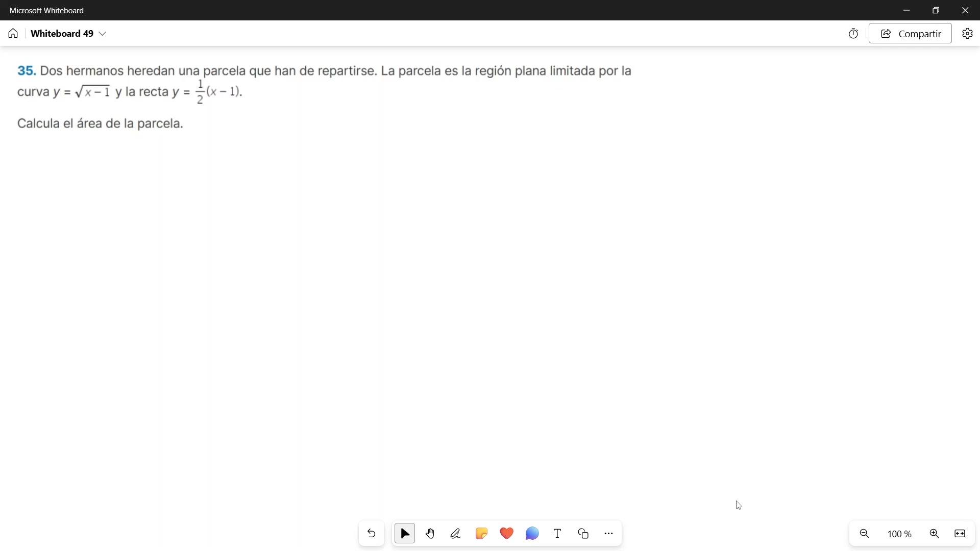Click the Compartir share button
Viewport: 980px width, 551px height.
point(910,34)
